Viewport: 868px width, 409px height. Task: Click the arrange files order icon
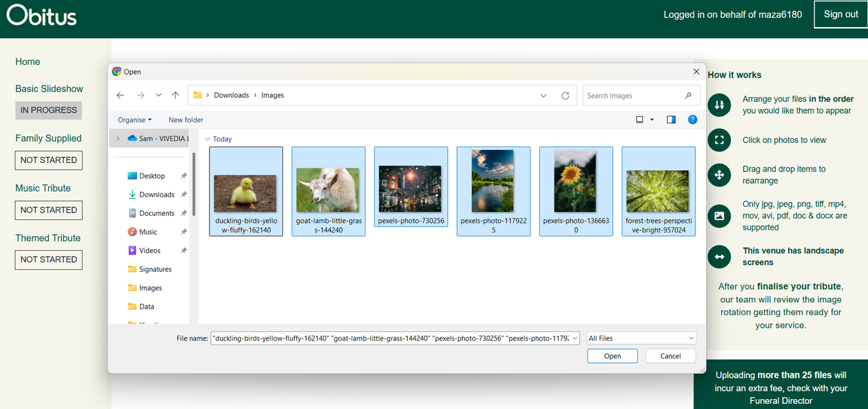719,105
